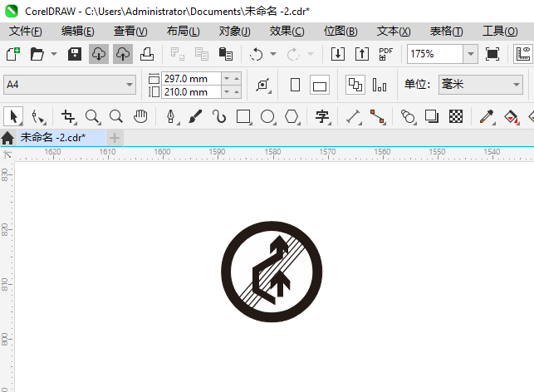Open the 查看(V) menu
This screenshot has width=534, height=392.
coord(130,32)
